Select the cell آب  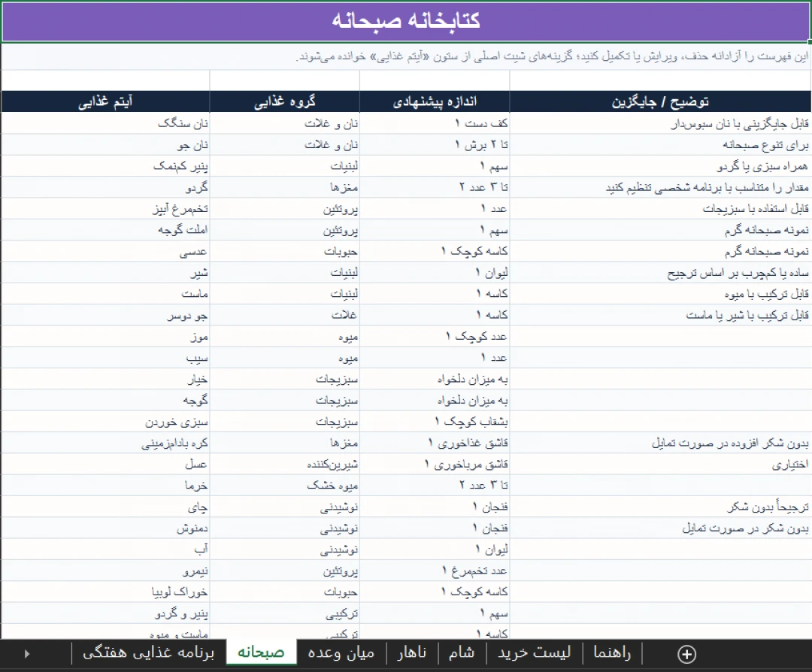[x=106, y=549]
